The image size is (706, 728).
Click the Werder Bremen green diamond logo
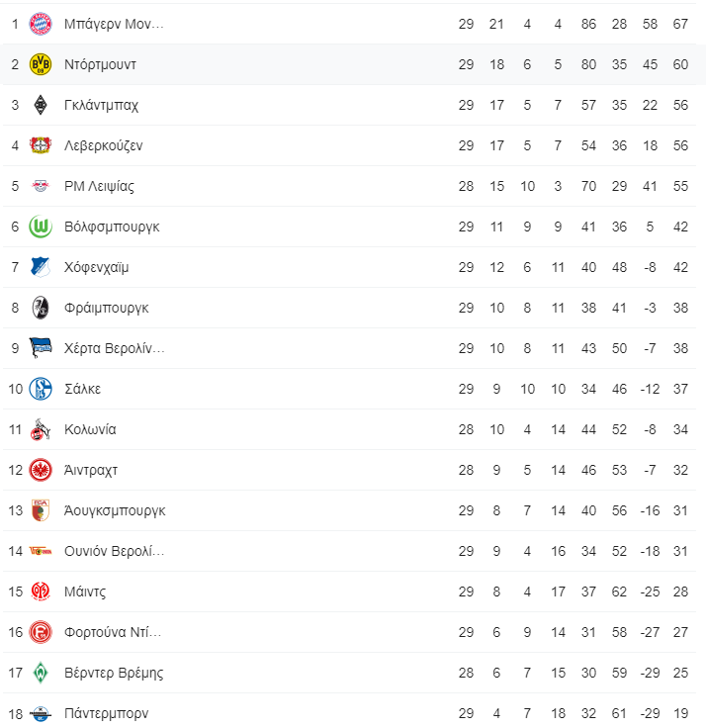(x=41, y=673)
